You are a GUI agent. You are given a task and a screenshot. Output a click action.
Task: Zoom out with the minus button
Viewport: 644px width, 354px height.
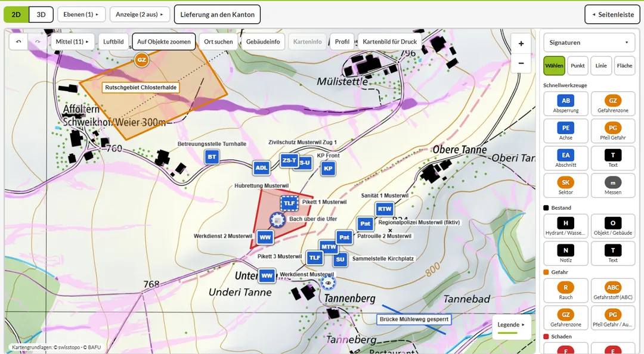coord(521,63)
